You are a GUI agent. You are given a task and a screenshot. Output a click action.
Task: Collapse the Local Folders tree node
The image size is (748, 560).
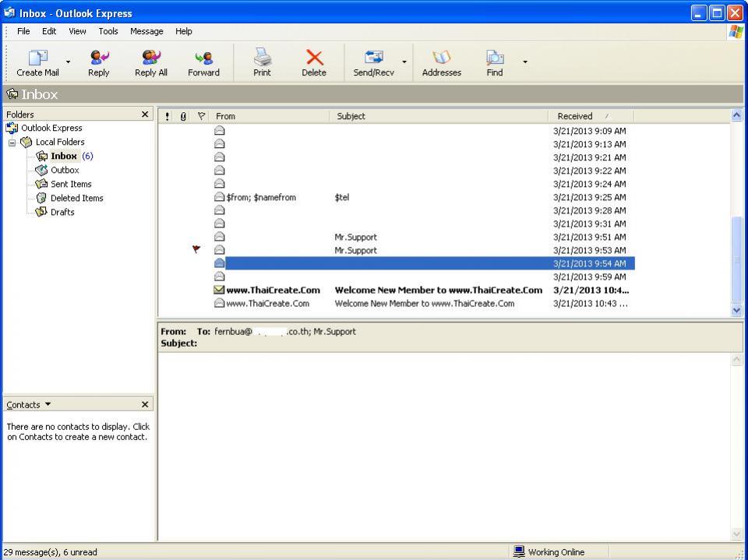point(12,143)
